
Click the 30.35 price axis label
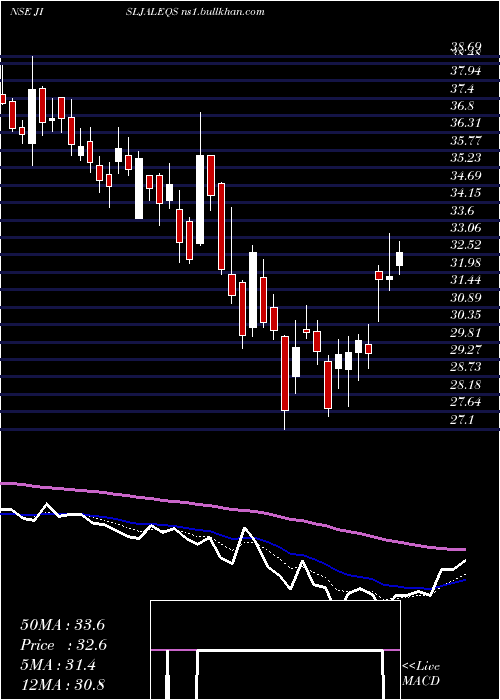tap(465, 315)
